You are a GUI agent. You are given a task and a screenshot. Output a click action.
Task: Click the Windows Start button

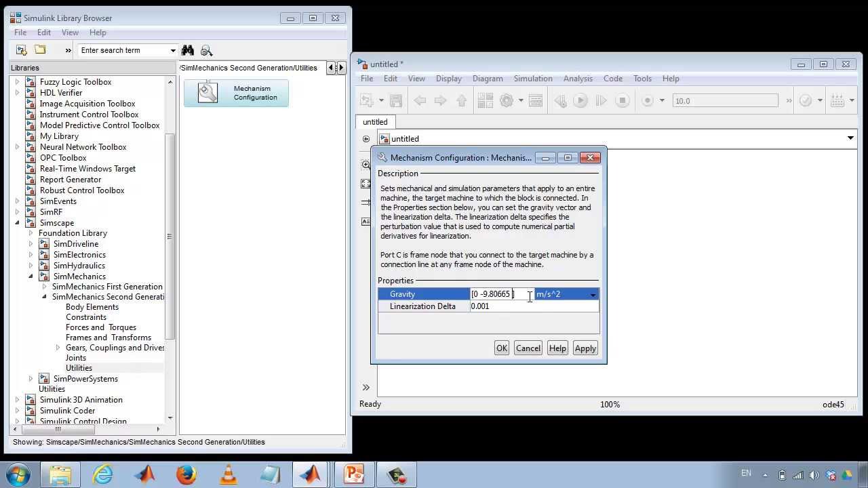17,474
